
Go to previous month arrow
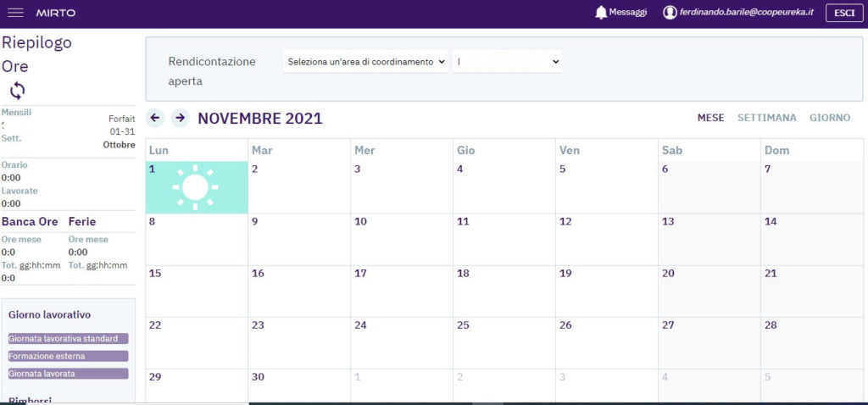155,118
